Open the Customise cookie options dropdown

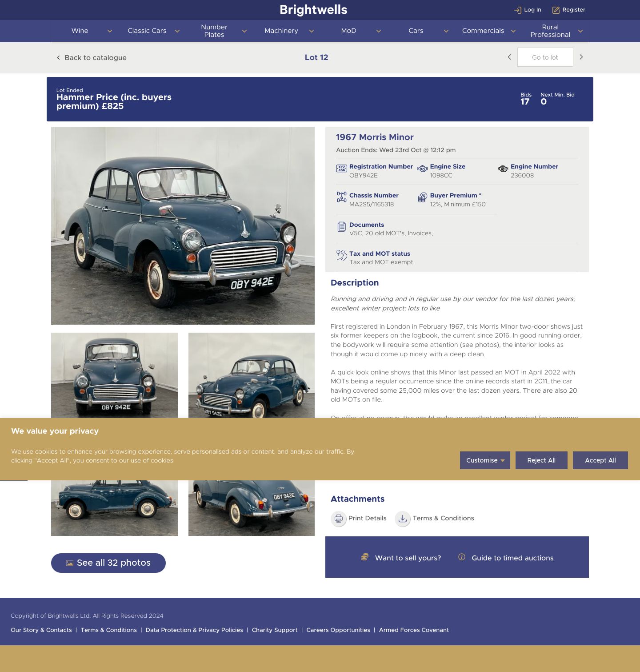tap(485, 460)
